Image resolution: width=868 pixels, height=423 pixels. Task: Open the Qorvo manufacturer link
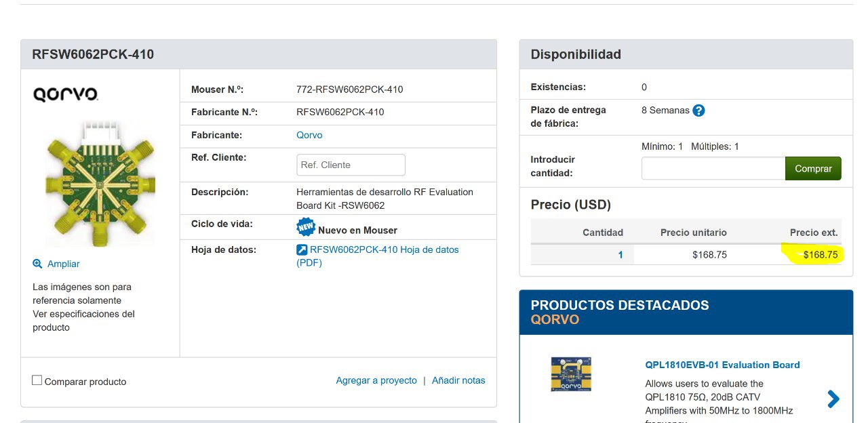click(x=309, y=135)
